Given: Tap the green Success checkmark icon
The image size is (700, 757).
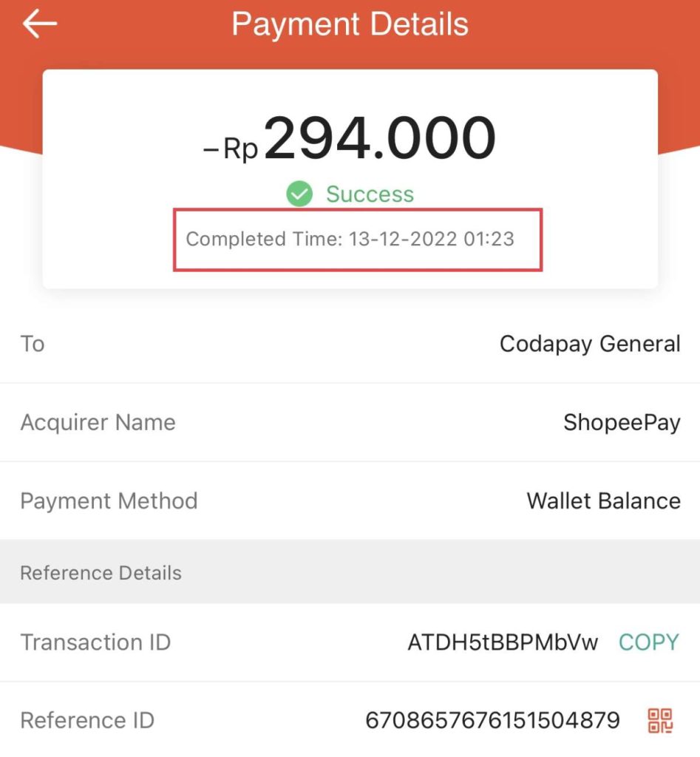Looking at the screenshot, I should tap(299, 194).
